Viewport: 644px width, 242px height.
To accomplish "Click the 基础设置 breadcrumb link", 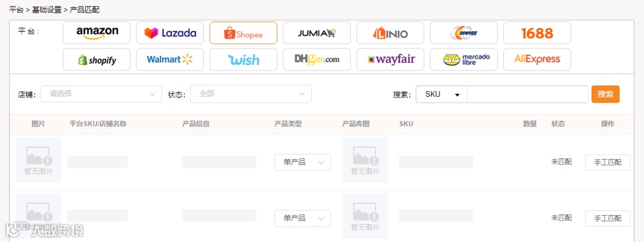I will pyautogui.click(x=47, y=10).
